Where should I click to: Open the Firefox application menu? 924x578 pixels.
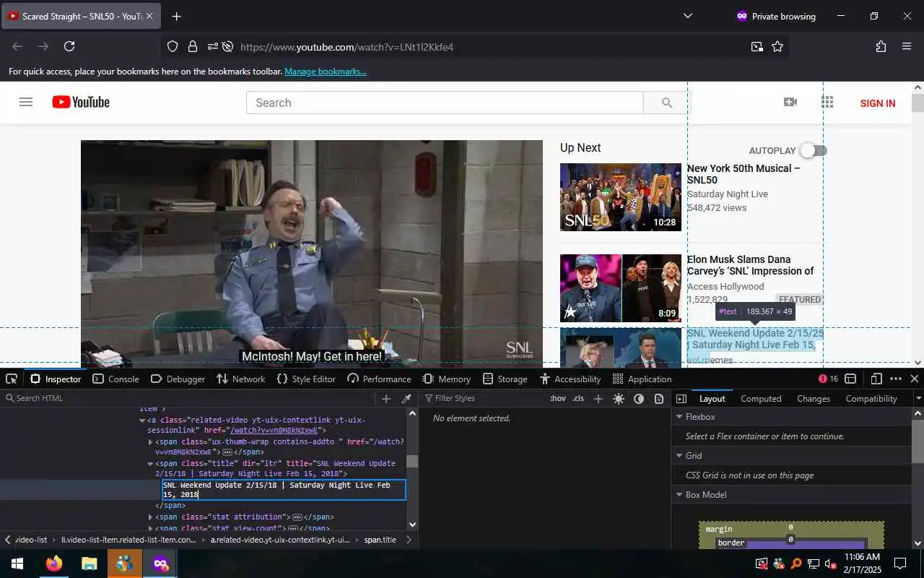tap(907, 46)
